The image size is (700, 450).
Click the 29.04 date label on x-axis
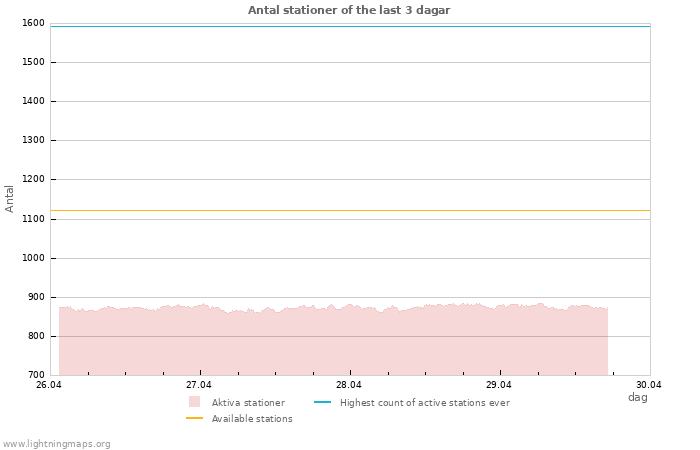pyautogui.click(x=499, y=385)
